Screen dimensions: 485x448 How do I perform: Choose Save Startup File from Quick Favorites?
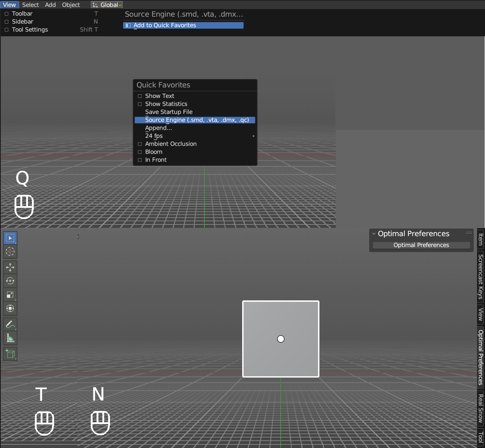169,112
